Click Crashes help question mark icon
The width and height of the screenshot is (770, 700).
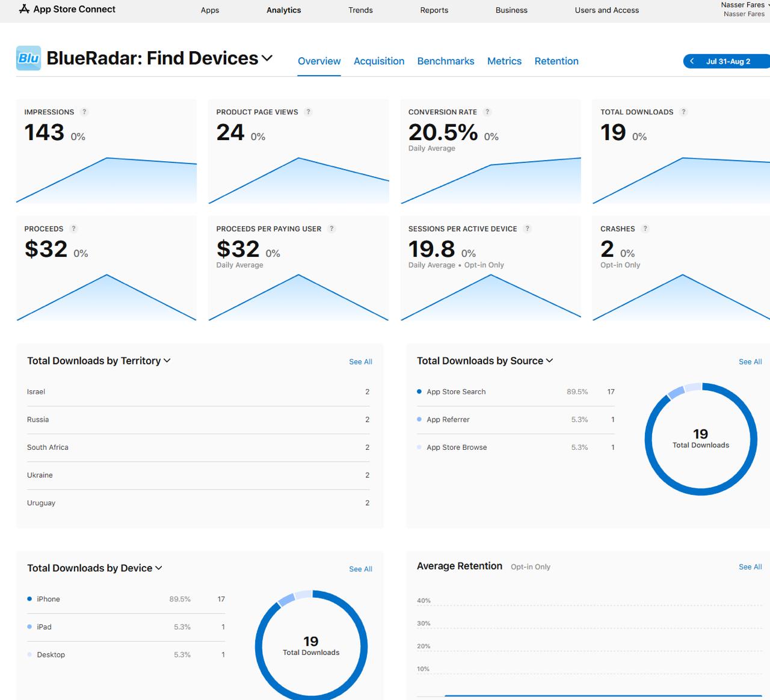coord(645,229)
